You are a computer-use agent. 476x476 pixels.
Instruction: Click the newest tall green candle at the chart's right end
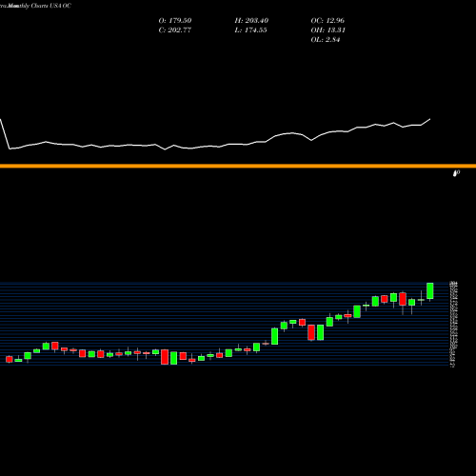(430, 291)
